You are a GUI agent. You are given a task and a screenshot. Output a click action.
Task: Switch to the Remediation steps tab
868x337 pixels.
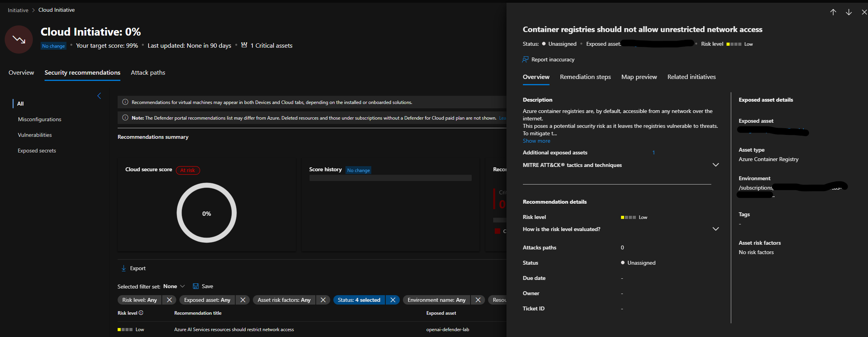click(585, 77)
